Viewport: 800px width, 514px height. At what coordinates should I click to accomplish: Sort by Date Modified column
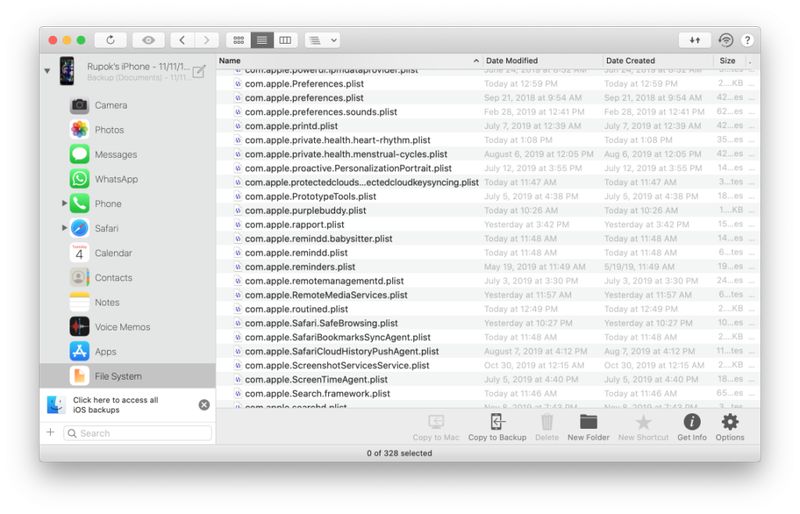(x=542, y=60)
